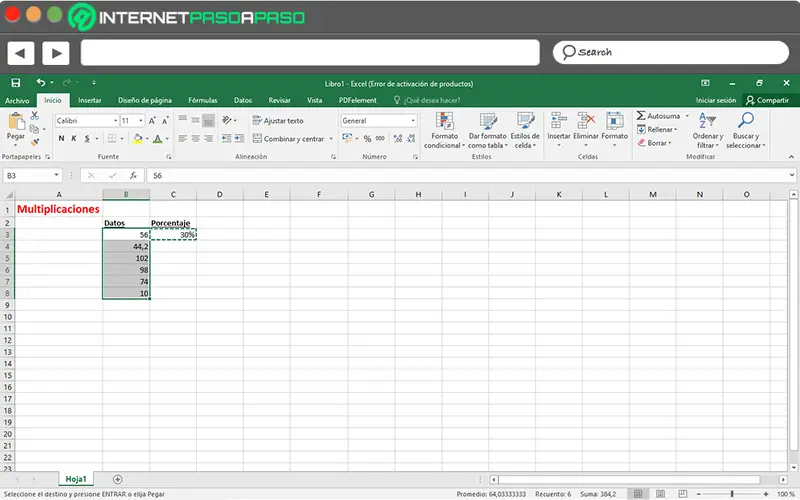Collapse the ribbon with chevron
This screenshot has width=800, height=500.
(791, 157)
